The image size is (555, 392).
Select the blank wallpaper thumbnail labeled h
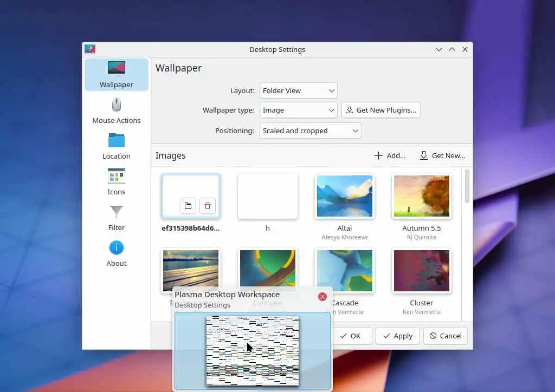268,196
